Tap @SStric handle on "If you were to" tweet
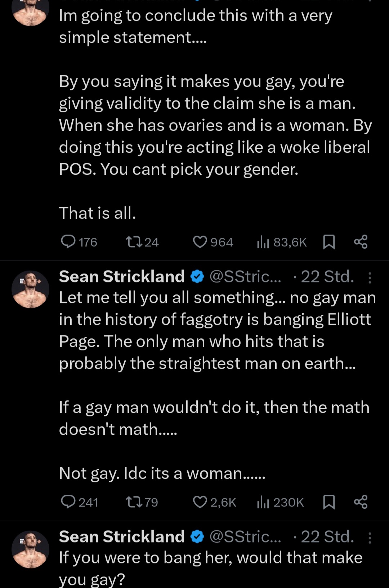The image size is (389, 588). click(x=245, y=537)
